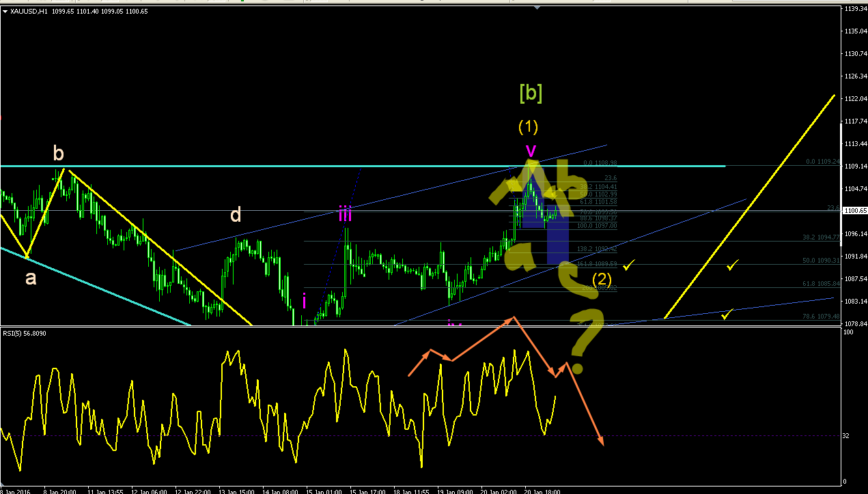Viewport: 868px width, 494px height.
Task: Click the Fibonacci label 0.0 1108.98
Action: pos(600,163)
